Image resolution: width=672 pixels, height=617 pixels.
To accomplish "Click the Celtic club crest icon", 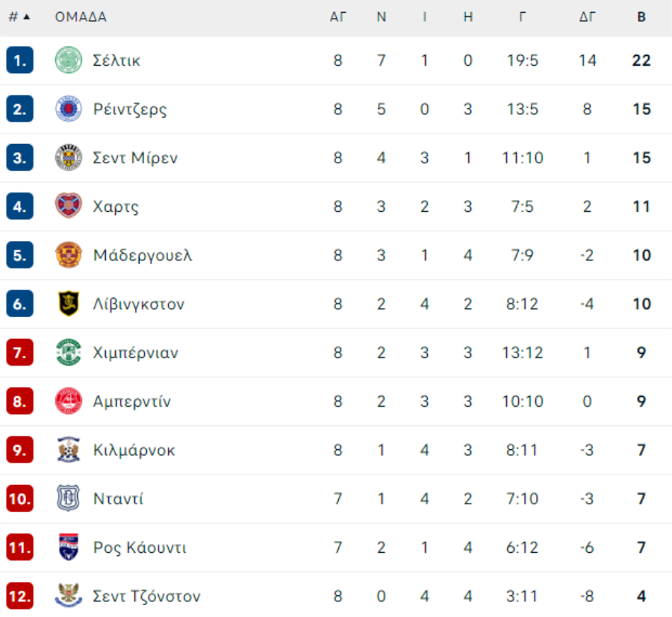I will coord(69,60).
